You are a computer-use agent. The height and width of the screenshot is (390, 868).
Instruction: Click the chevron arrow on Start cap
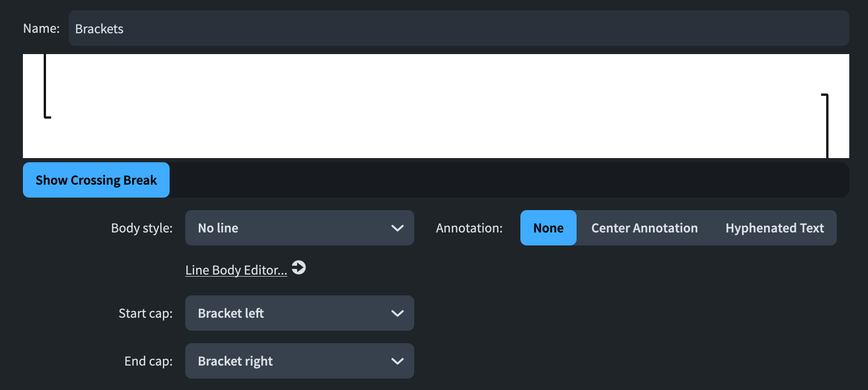398,314
